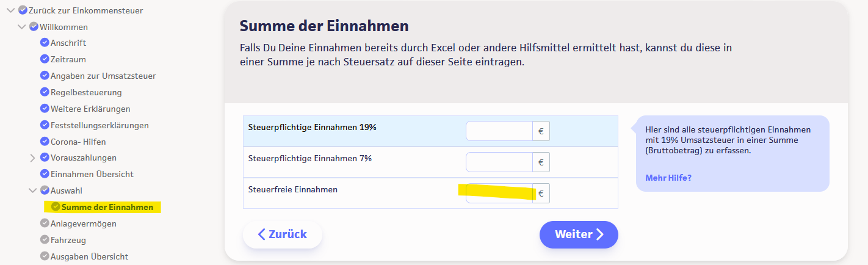Click checkmark icon beside Zeitraum
The image size is (868, 265).
(45, 59)
